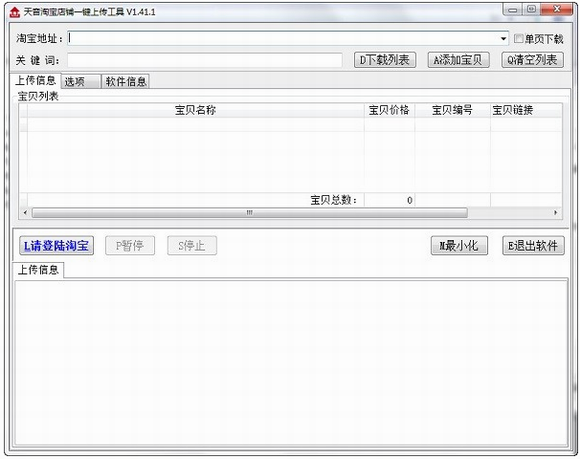Click the app logo icon in title bar
The width and height of the screenshot is (580, 459).
click(x=14, y=12)
